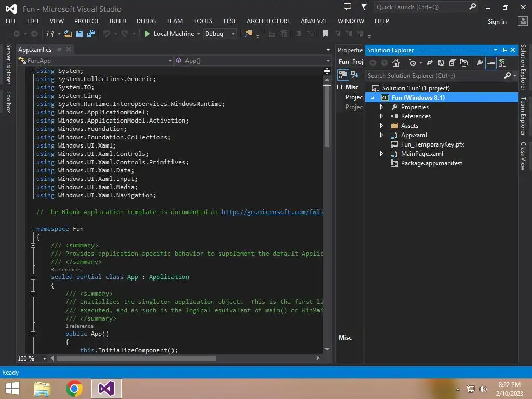Expand the References node

[x=381, y=116]
